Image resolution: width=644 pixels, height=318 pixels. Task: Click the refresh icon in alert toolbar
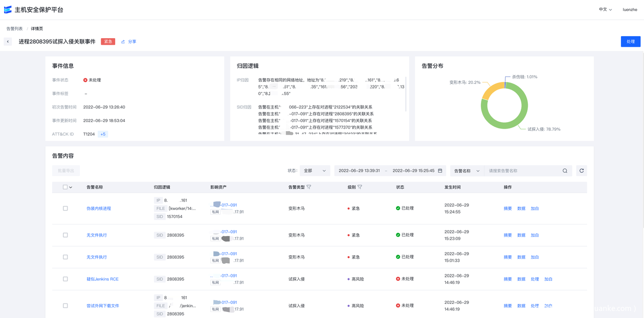[582, 171]
